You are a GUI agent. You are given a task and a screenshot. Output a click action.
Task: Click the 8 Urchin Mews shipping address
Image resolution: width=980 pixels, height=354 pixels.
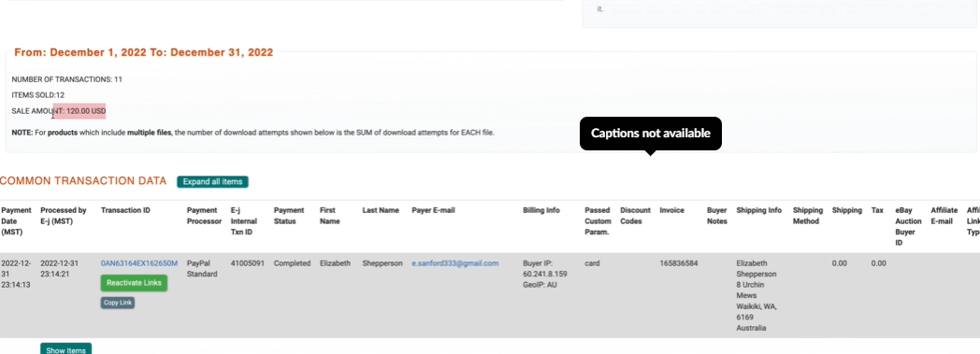pyautogui.click(x=757, y=295)
